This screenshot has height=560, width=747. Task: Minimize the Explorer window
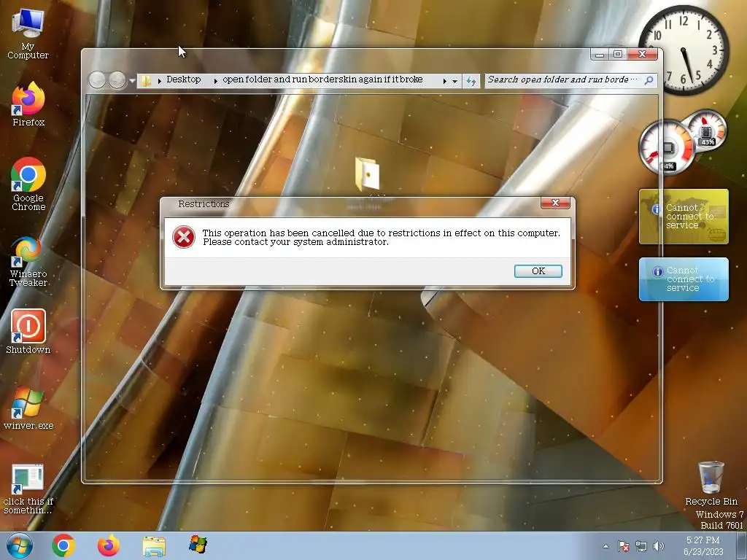(x=600, y=54)
